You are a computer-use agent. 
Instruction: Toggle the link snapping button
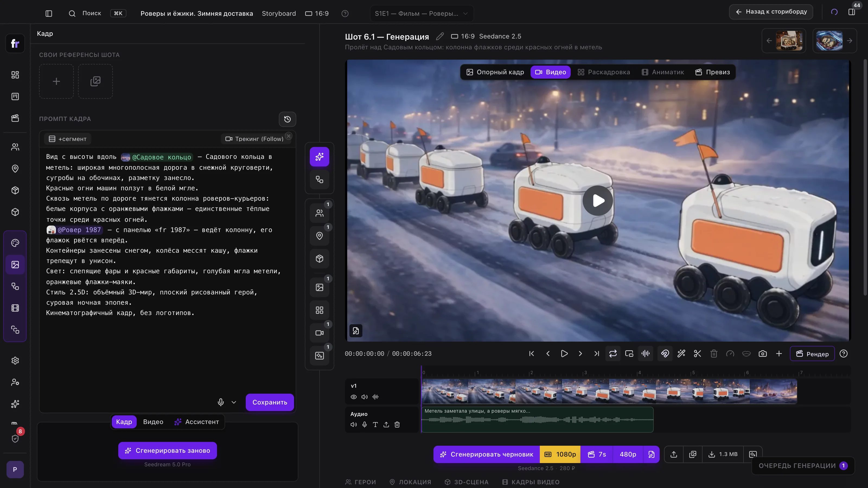pyautogui.click(x=665, y=354)
